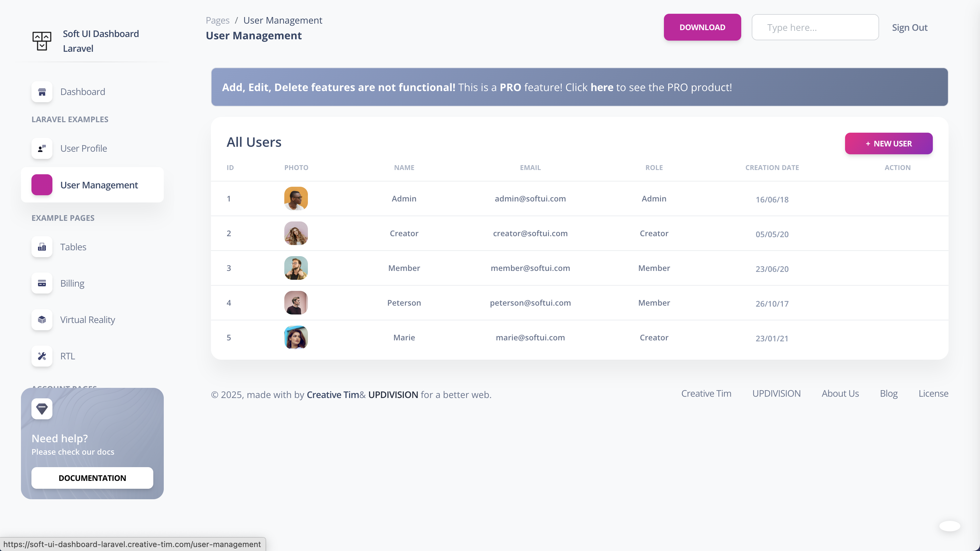Open the DOCUMENTATION button in help card
Image resolution: width=980 pixels, height=551 pixels.
(92, 478)
